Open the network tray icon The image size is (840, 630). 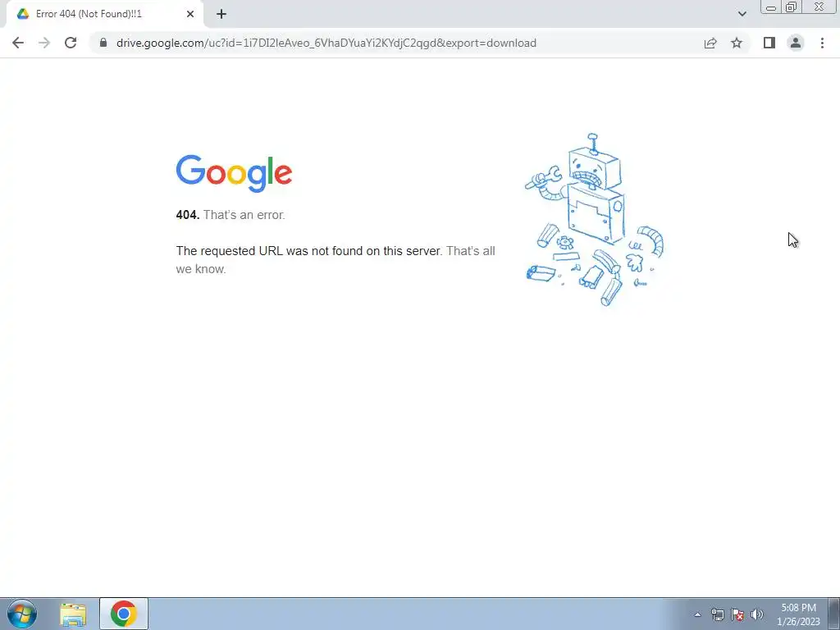[x=717, y=614]
